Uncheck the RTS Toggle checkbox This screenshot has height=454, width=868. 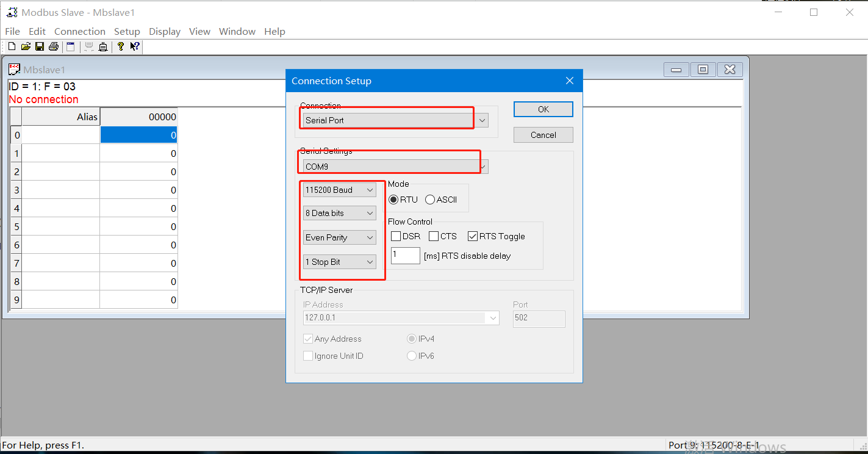[x=473, y=236]
